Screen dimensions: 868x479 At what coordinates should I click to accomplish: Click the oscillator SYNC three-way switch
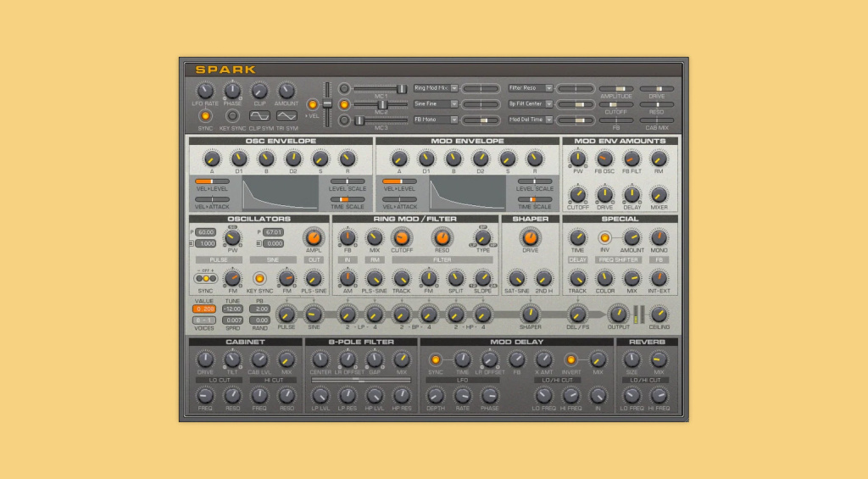205,279
